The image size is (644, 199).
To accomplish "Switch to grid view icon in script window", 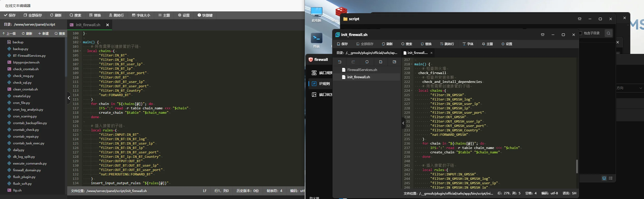I will (x=604, y=178).
